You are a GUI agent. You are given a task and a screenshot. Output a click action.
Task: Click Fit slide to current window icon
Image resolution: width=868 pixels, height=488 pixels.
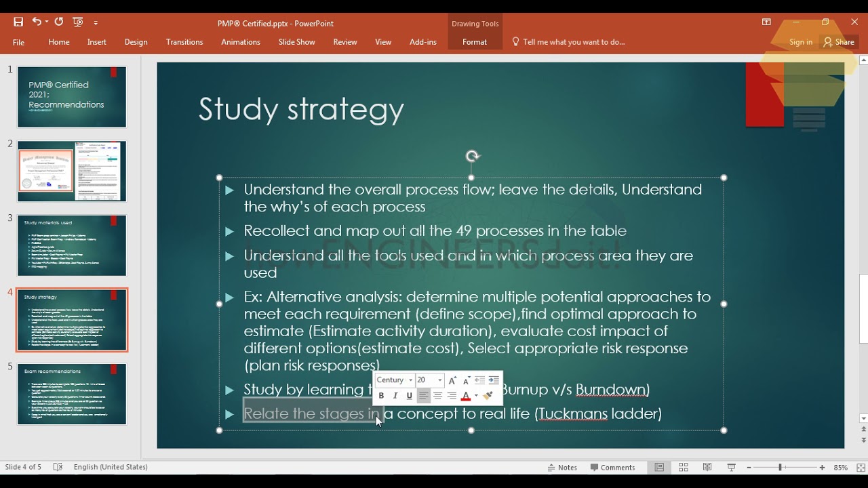point(861,468)
